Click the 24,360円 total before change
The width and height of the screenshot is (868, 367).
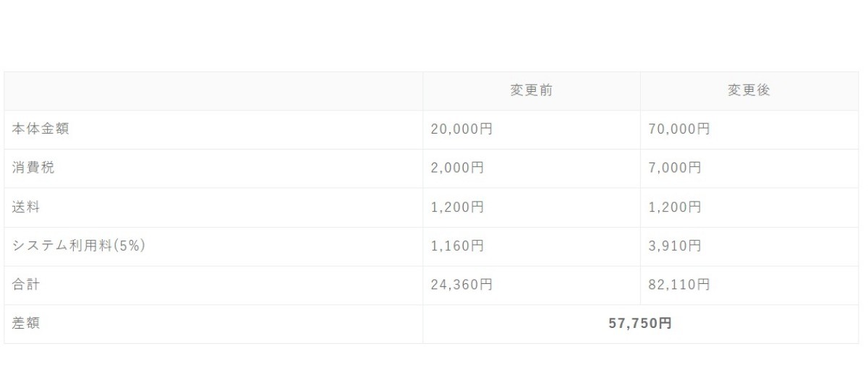(x=461, y=285)
